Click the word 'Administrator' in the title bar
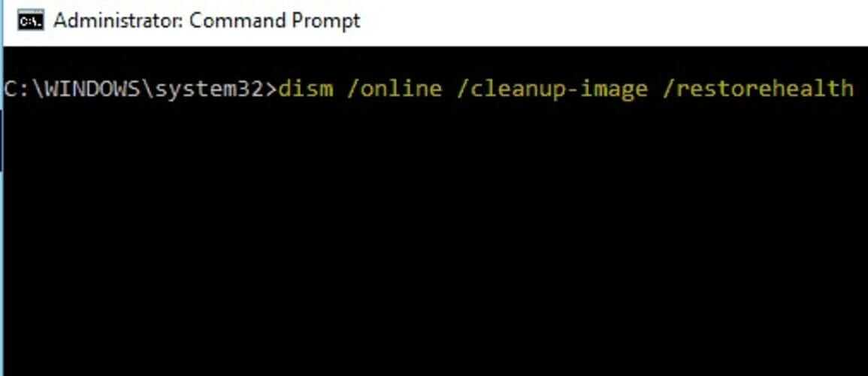 coord(117,21)
